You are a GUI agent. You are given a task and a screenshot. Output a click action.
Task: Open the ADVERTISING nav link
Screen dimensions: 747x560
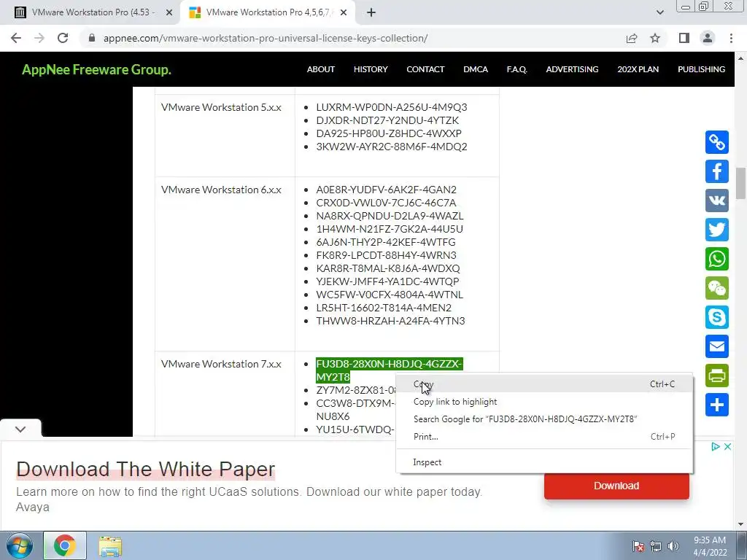572,69
